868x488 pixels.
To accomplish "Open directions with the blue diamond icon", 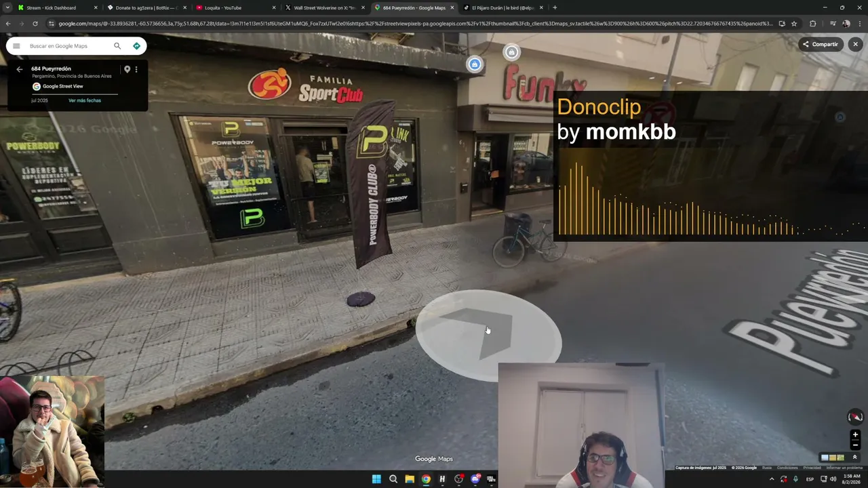I will click(136, 46).
